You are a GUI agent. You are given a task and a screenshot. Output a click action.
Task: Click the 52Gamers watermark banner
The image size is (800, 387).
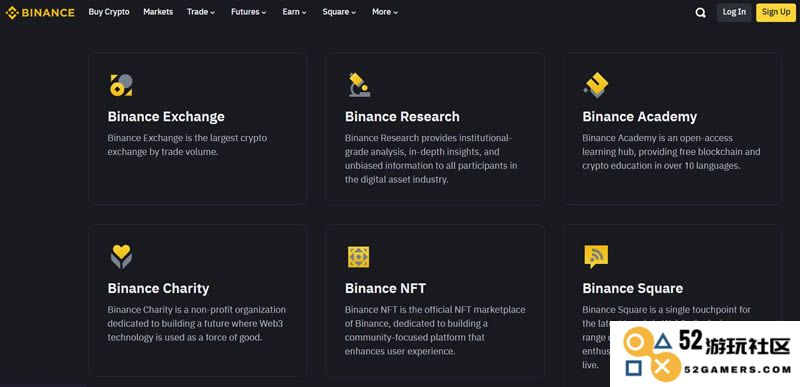pyautogui.click(x=705, y=354)
